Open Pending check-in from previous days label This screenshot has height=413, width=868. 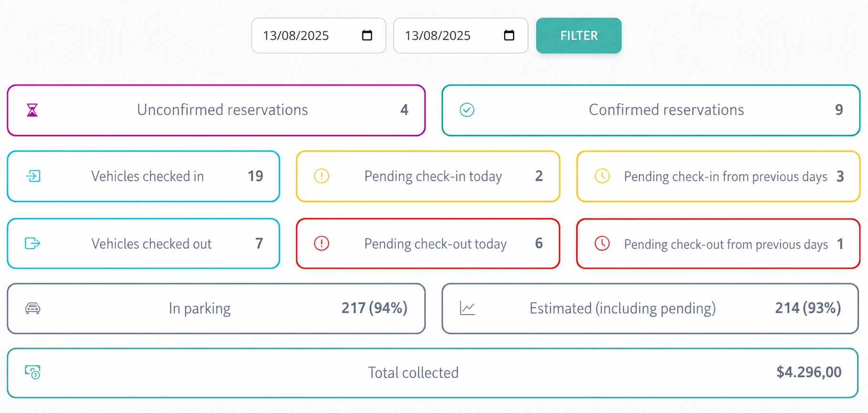pos(726,177)
